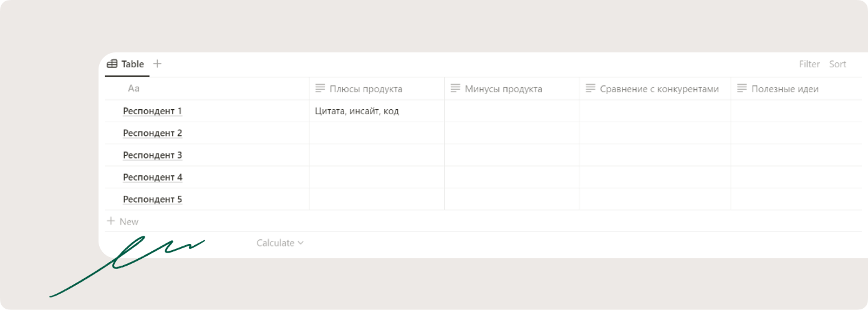Open Респондент 1 page
The height and width of the screenshot is (310, 868).
point(152,111)
